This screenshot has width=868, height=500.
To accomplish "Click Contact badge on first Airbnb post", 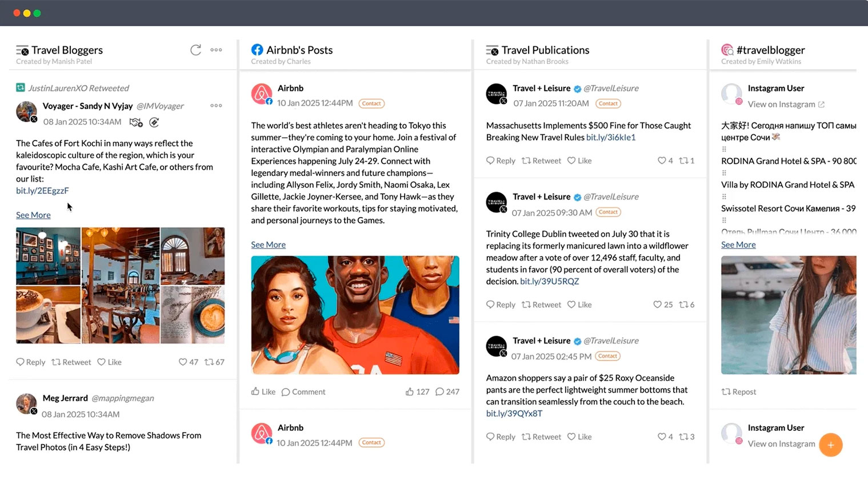I will pos(371,103).
